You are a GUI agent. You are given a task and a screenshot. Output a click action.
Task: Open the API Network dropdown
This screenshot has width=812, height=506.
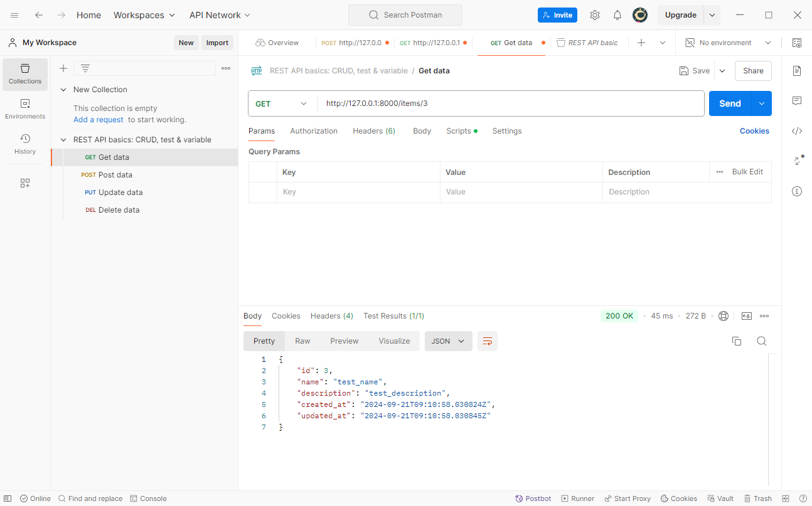tap(220, 15)
